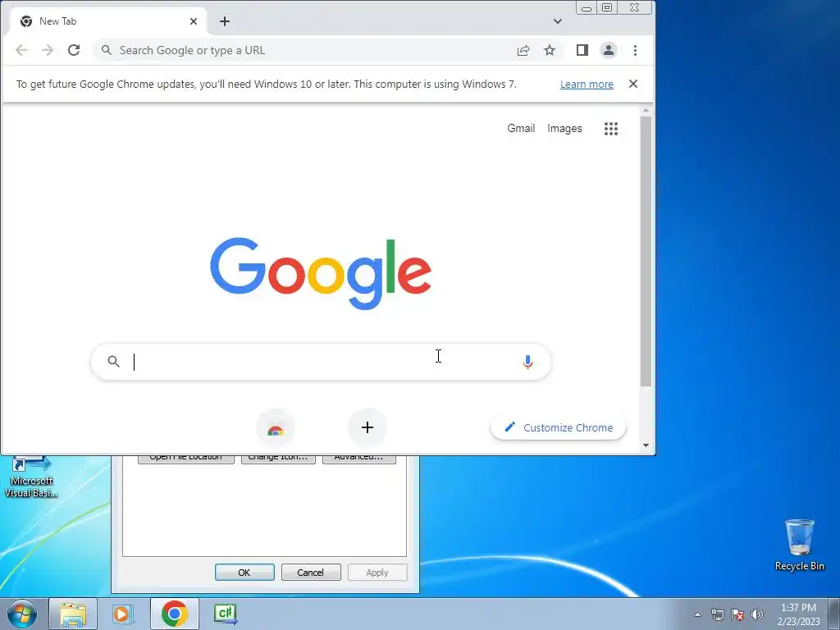Share this page via the share icon
The height and width of the screenshot is (630, 840).
coord(523,50)
